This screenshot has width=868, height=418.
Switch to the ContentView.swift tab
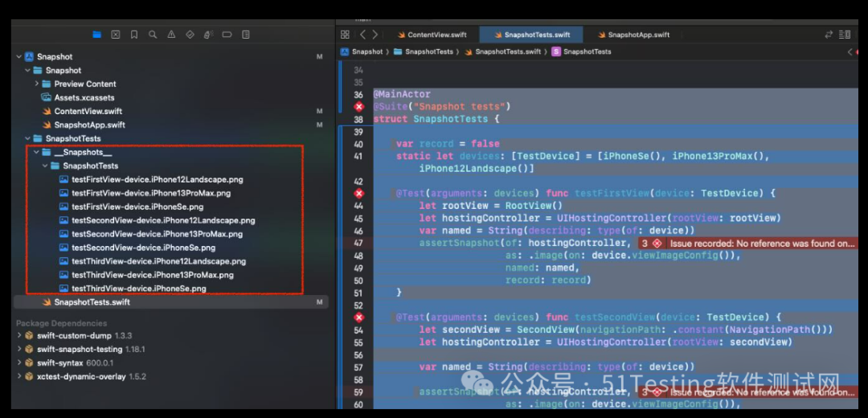click(432, 35)
